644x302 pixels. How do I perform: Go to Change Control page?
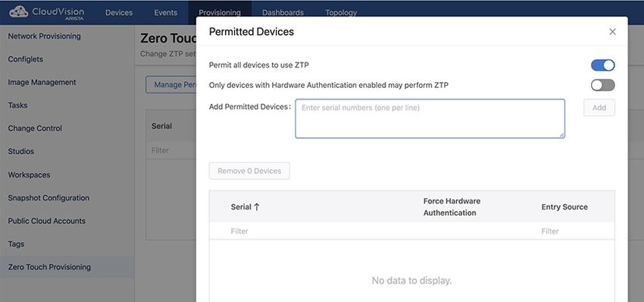tap(35, 128)
